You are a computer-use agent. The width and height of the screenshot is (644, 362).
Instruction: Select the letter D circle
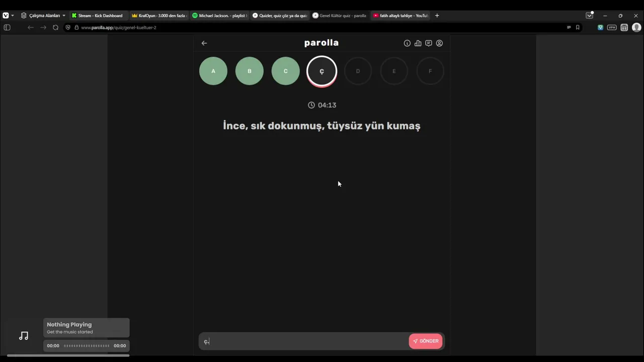point(358,71)
